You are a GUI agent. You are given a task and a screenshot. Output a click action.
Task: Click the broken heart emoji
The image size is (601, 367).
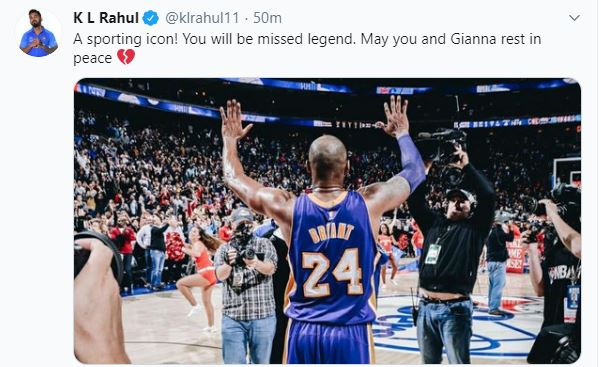pyautogui.click(x=126, y=57)
